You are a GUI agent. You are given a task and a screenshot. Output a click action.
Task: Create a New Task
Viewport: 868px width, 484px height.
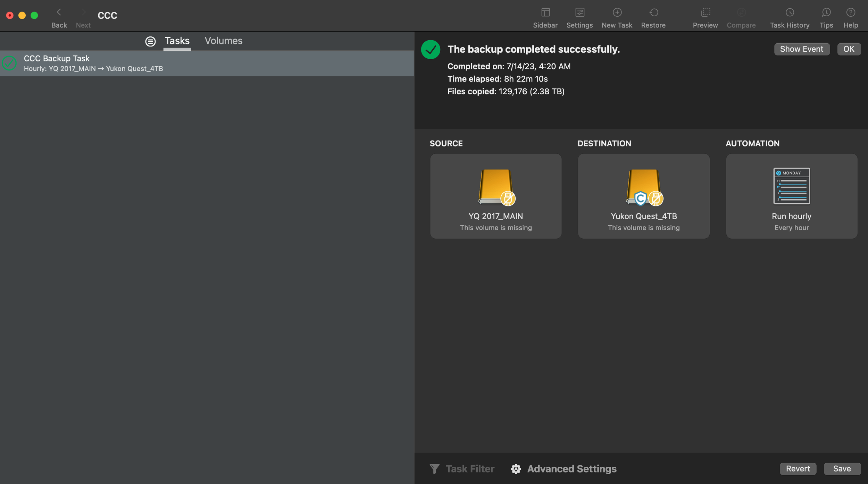617,12
